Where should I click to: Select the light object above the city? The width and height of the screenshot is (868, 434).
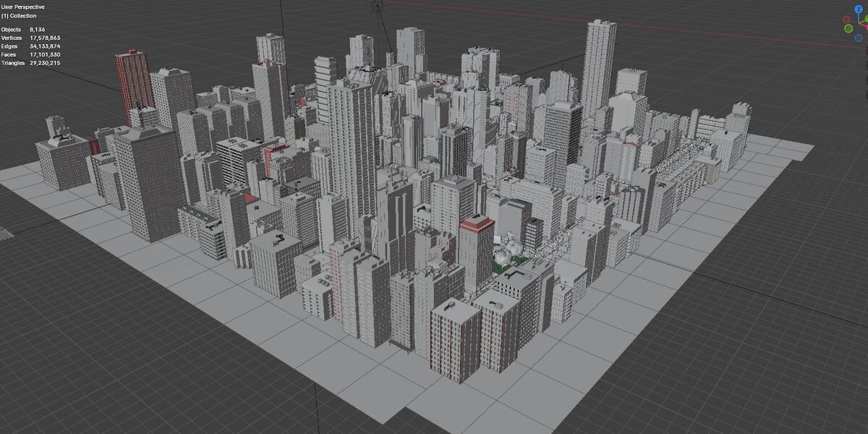click(375, 7)
